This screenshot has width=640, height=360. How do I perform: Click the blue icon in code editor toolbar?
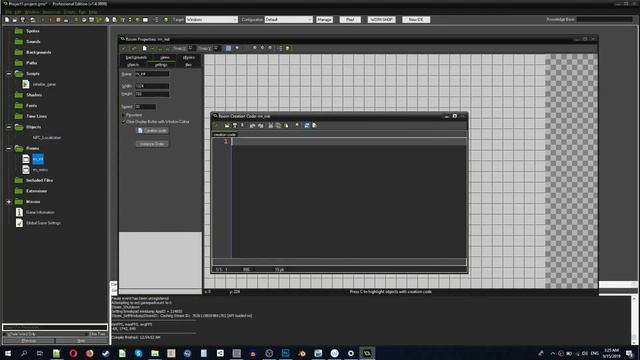307,125
